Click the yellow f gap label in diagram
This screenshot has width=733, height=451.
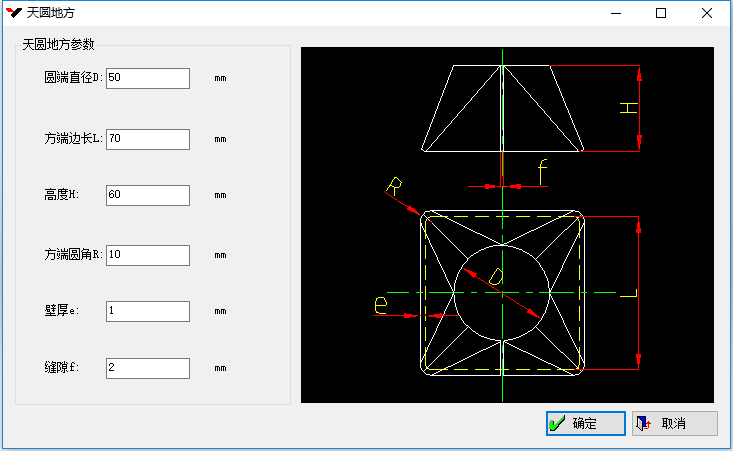542,172
